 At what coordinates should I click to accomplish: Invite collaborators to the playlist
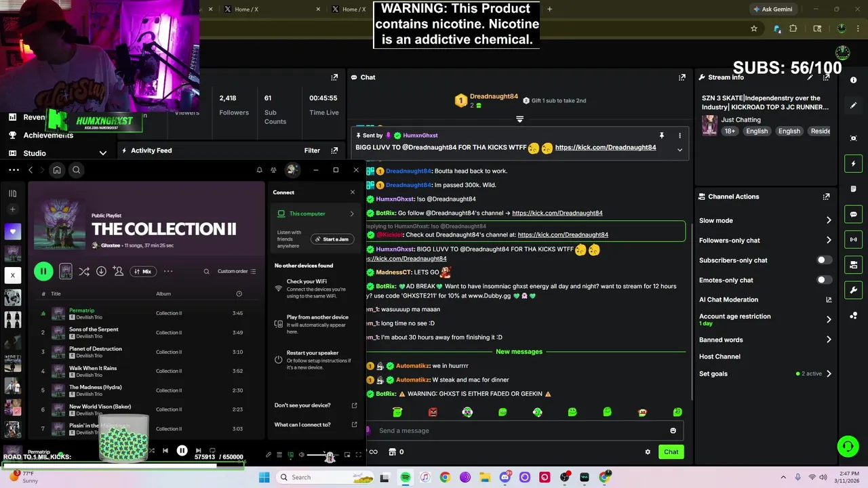coord(118,271)
